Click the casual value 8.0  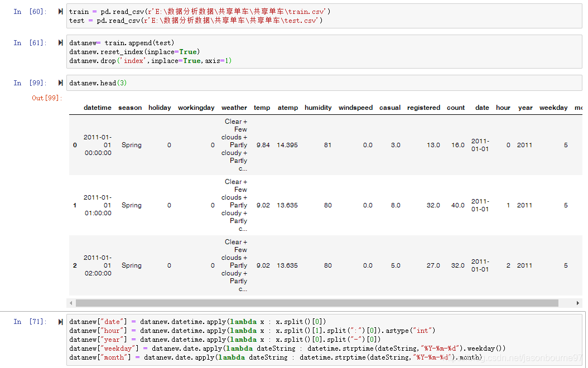point(396,205)
